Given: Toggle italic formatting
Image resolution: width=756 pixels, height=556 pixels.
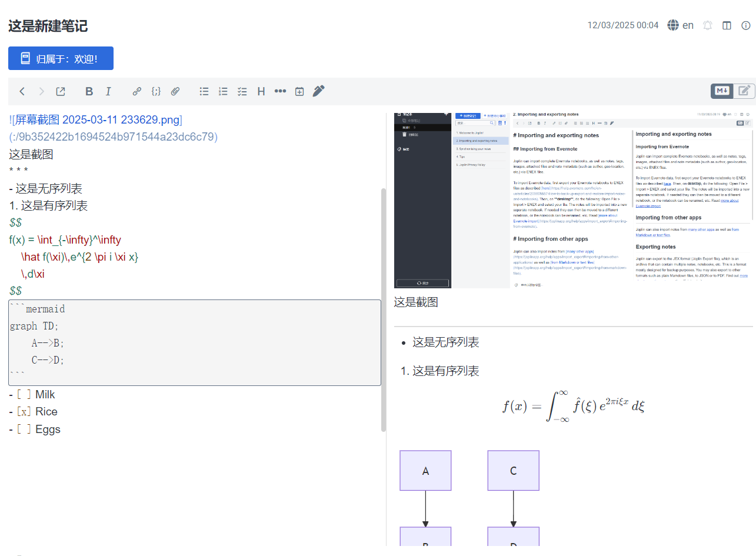Looking at the screenshot, I should [x=108, y=91].
